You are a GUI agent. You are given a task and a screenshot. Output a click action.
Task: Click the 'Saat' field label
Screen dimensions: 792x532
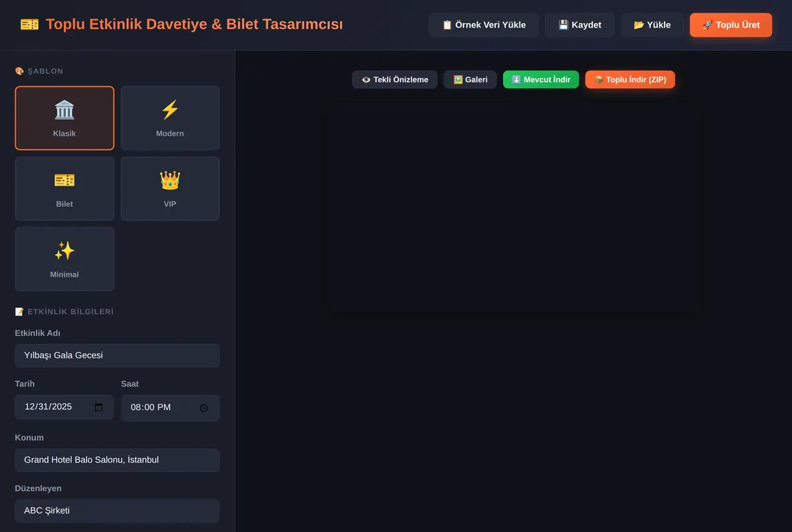click(x=130, y=384)
